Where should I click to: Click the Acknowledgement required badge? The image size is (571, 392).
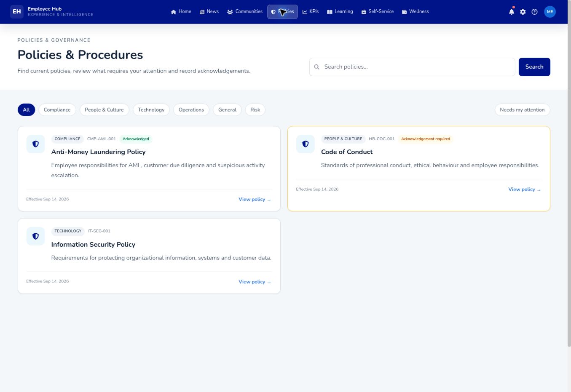click(x=426, y=139)
